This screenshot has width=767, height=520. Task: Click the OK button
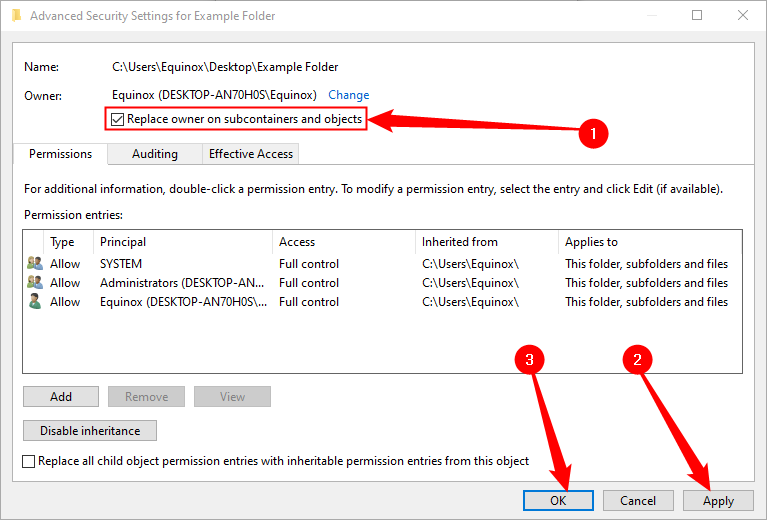558,500
